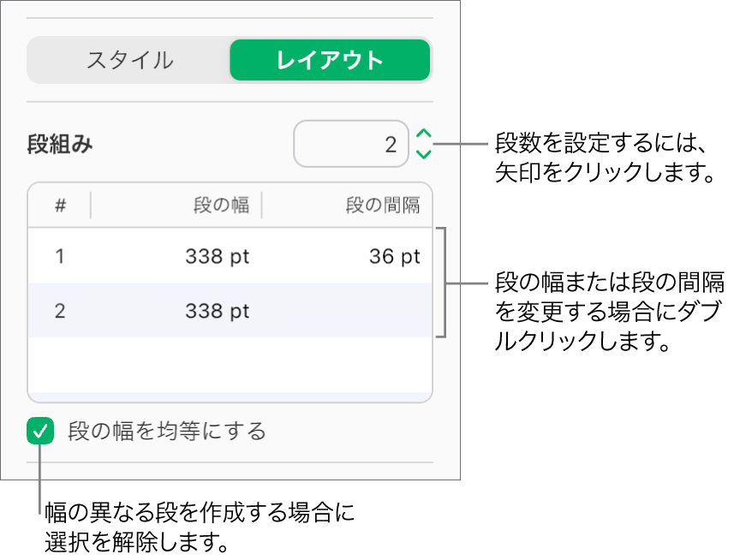Screen dimensions: 734x560
Task: Click the # column header
Action: 58,205
